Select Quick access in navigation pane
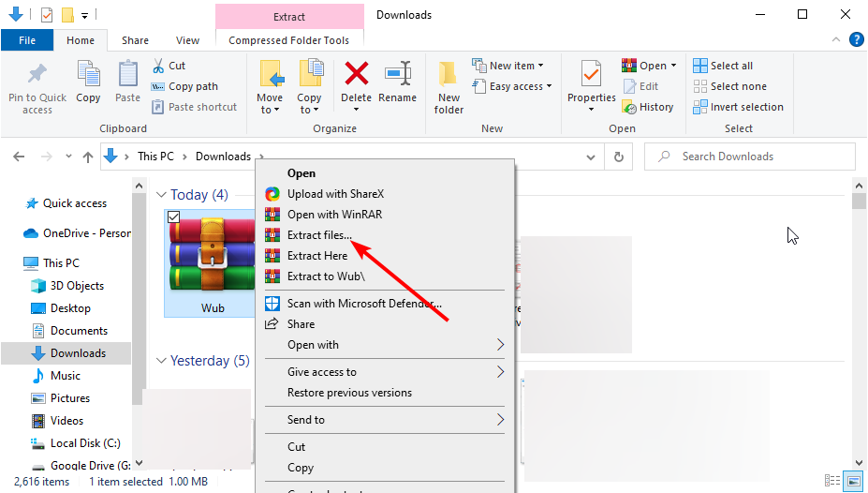 (x=75, y=203)
